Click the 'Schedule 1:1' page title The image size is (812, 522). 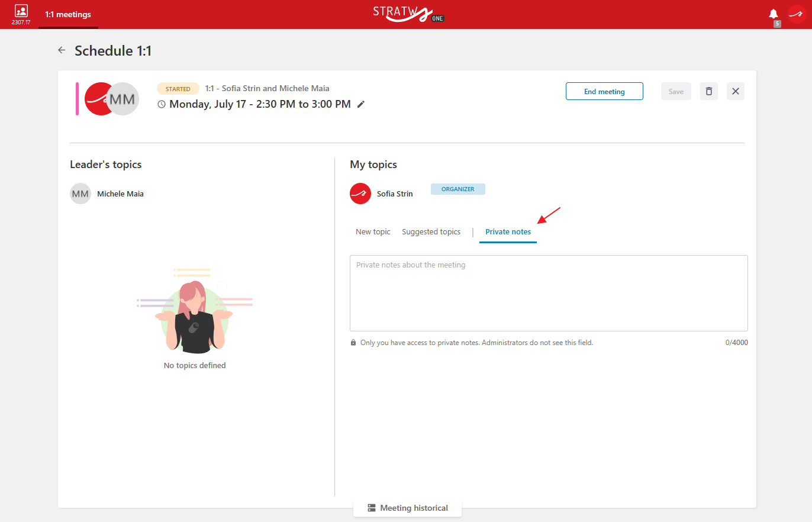point(113,51)
